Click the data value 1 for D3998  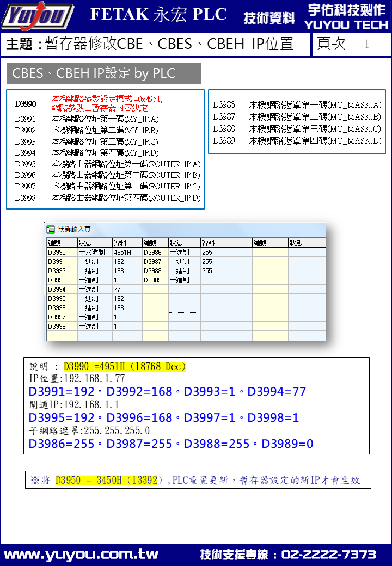click(127, 327)
